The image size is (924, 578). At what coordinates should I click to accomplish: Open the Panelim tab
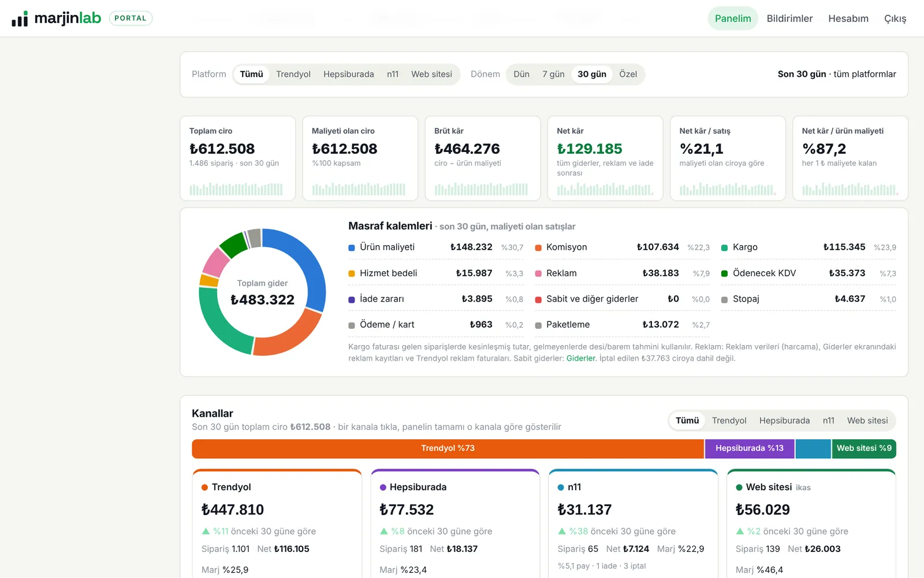[x=733, y=18]
